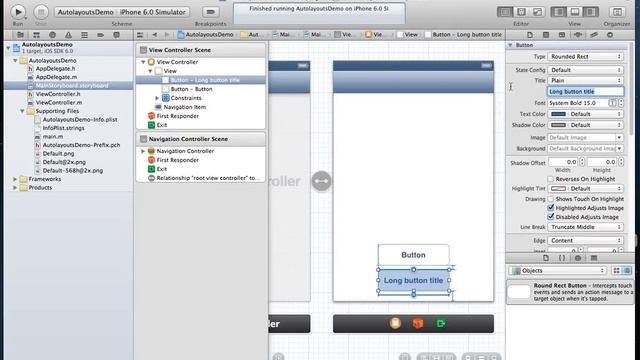Image resolution: width=640 pixels, height=360 pixels.
Task: Show the Breakpoint navigator
Action: point(100,35)
